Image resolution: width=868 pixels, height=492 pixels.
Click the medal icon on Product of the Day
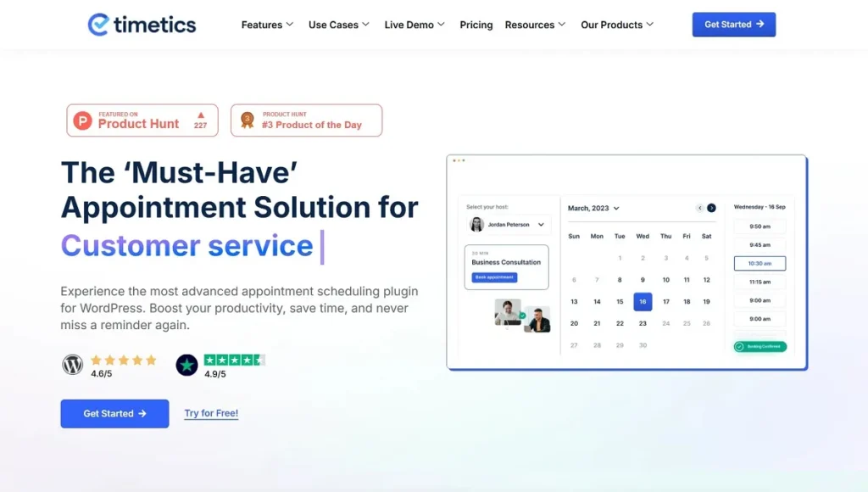point(248,120)
